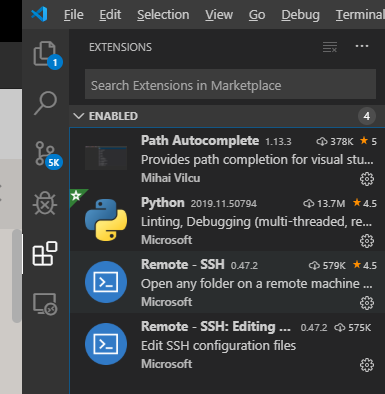Click Python's Microsoft publisher label
This screenshot has width=385, height=394.
point(166,240)
